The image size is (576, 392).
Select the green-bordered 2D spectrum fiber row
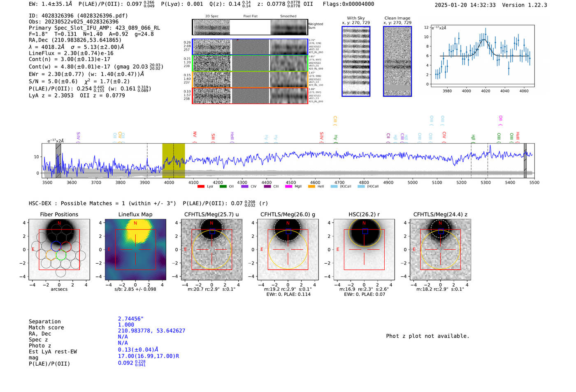click(x=250, y=63)
